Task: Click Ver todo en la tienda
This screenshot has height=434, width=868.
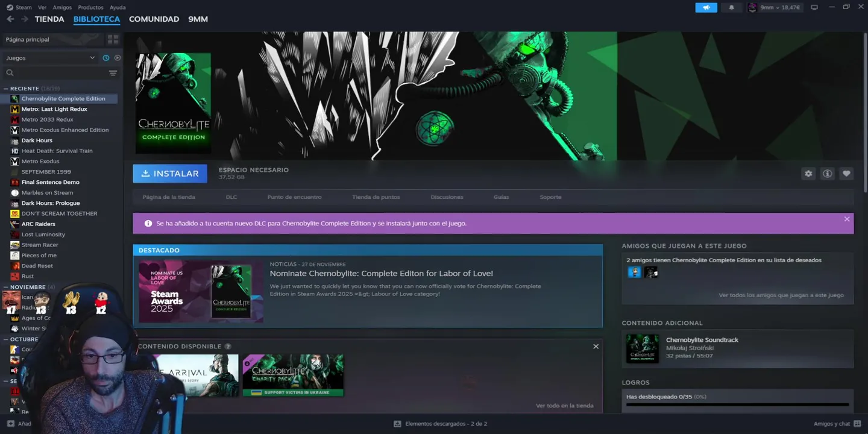Action: point(564,406)
